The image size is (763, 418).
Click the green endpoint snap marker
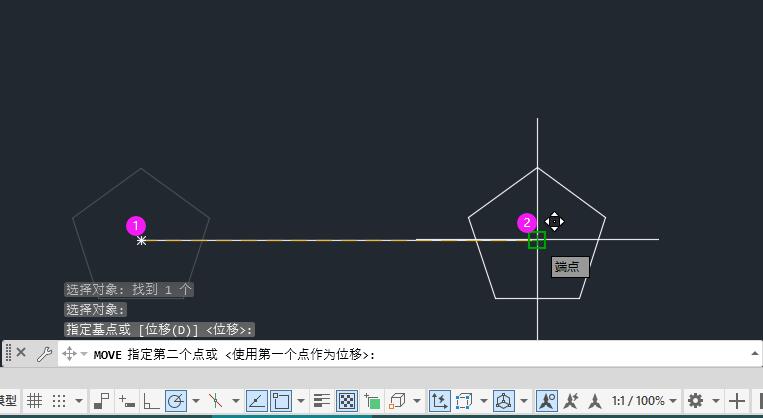click(x=537, y=240)
